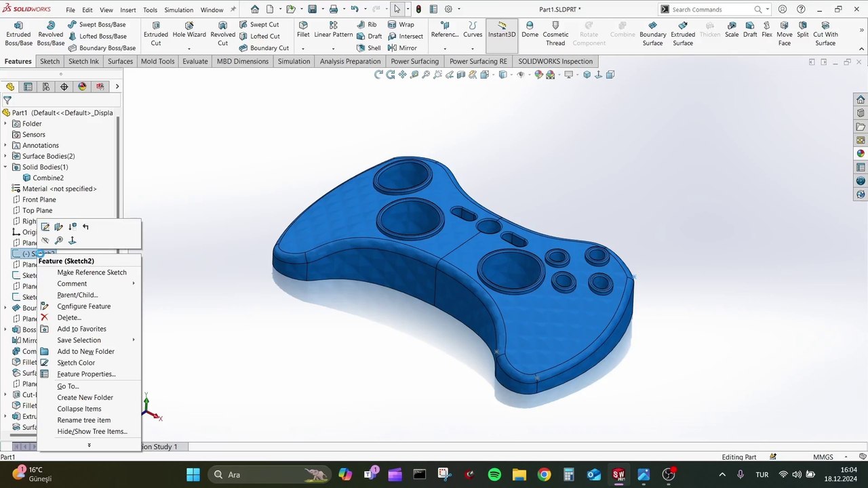Screen dimensions: 868x488
Task: Toggle the feature tree filter
Action: coord(7,100)
